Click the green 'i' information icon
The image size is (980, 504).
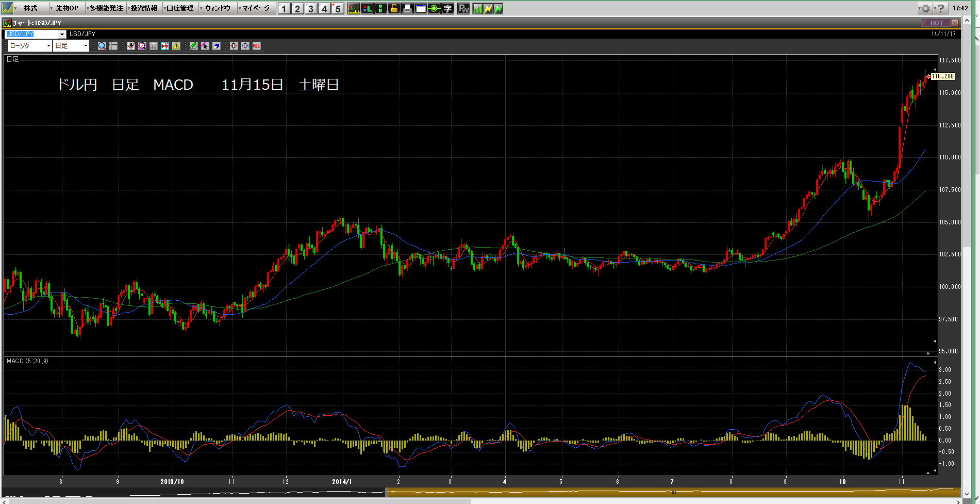pos(380,8)
